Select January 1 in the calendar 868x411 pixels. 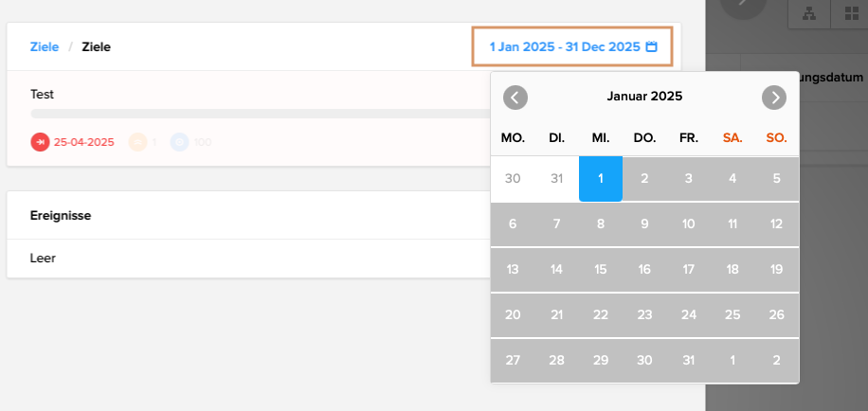(601, 178)
